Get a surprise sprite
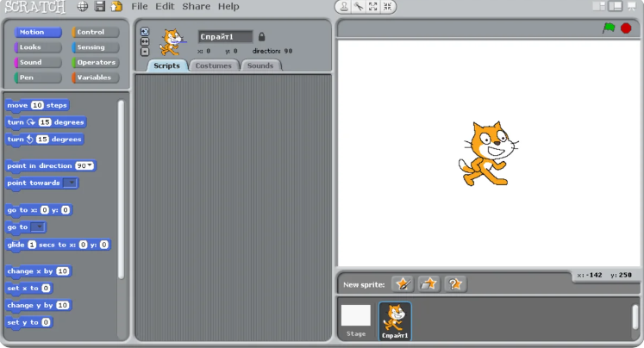 point(455,284)
